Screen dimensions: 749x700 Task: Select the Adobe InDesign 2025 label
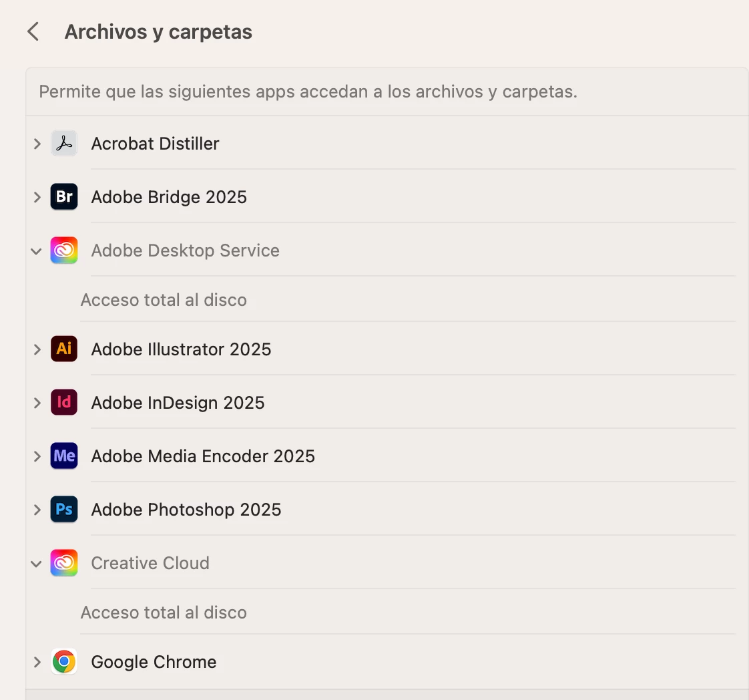point(178,403)
